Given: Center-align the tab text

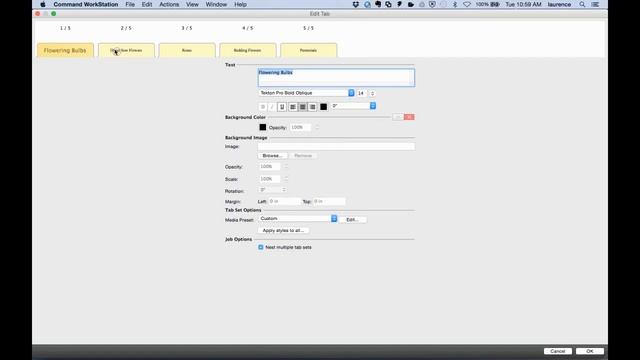Looking at the screenshot, I should coord(302,107).
